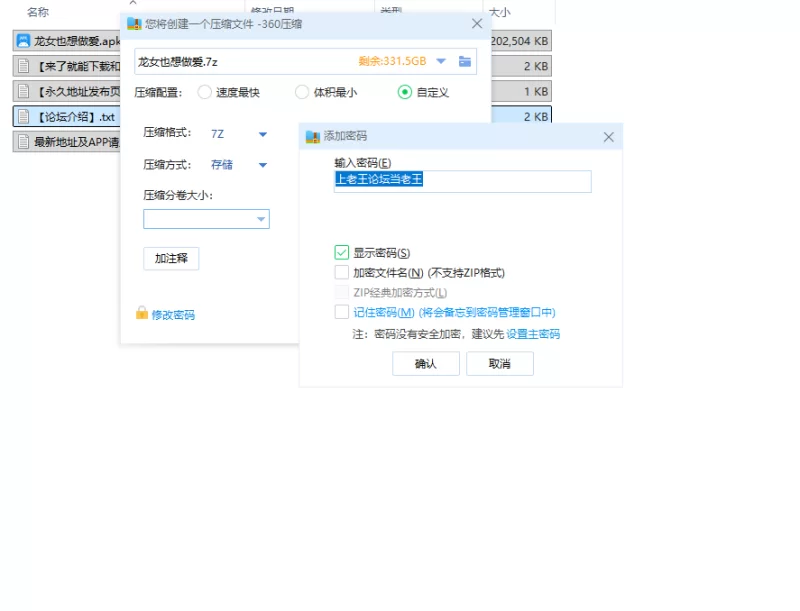Open the 压缩格式 7Z dropdown
800x611 pixels.
263,135
